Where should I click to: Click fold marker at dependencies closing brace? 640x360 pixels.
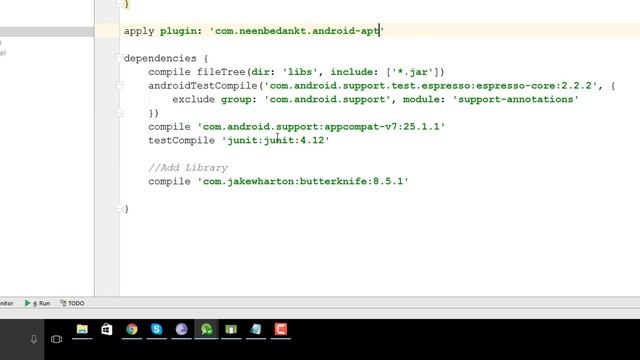coord(119,209)
